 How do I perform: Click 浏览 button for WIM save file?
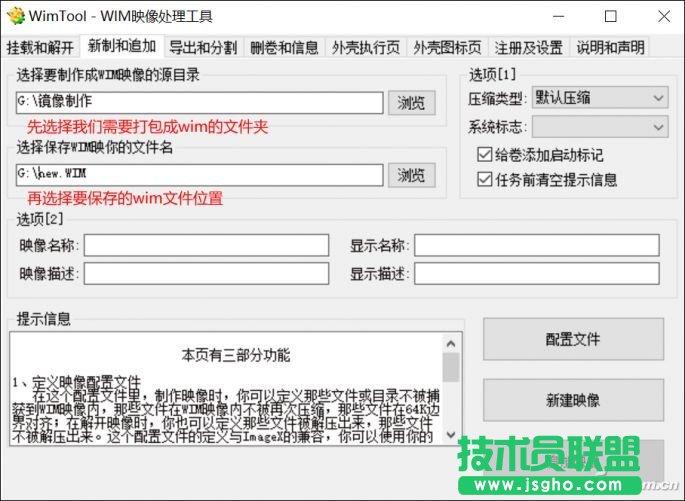point(412,175)
